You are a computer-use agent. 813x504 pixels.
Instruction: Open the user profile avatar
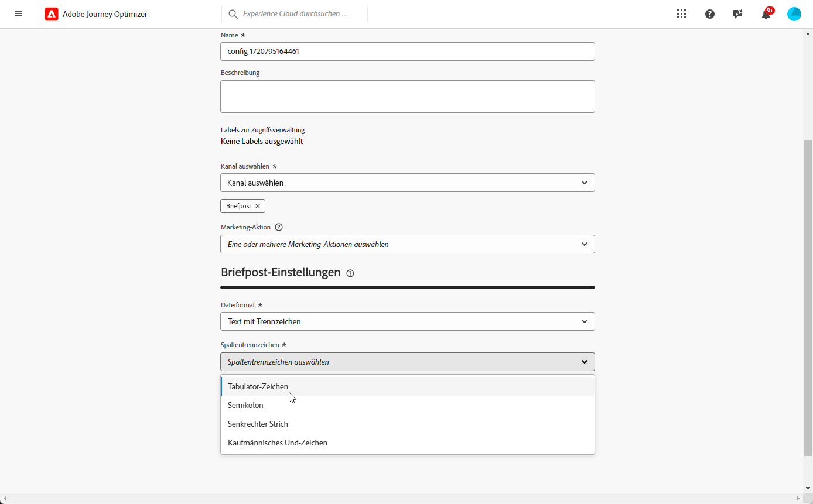(794, 14)
